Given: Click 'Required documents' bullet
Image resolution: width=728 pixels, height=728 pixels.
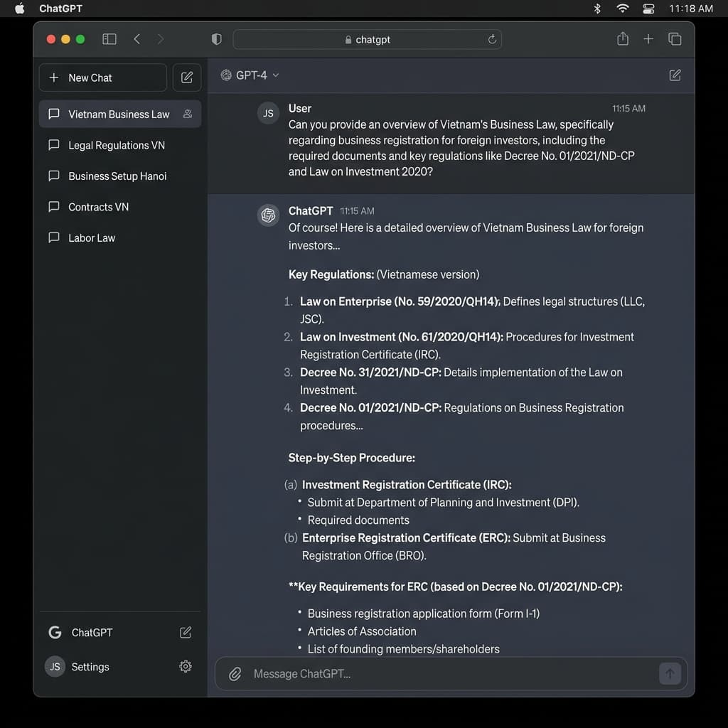Looking at the screenshot, I should [358, 520].
